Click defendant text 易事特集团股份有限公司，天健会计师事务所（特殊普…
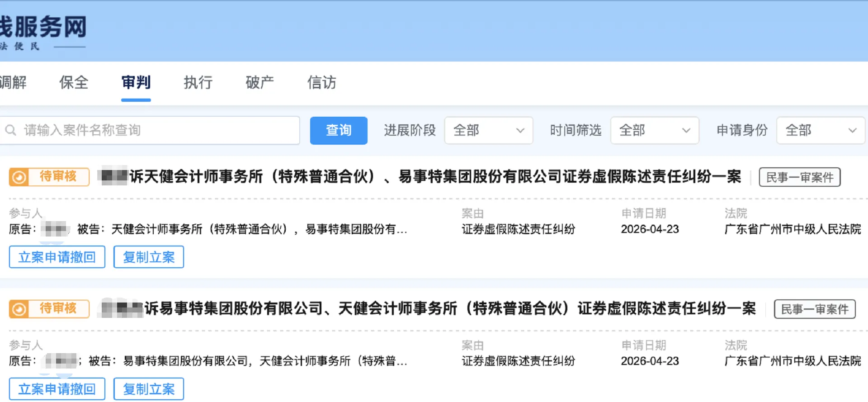This screenshot has width=868, height=402. pos(265,361)
